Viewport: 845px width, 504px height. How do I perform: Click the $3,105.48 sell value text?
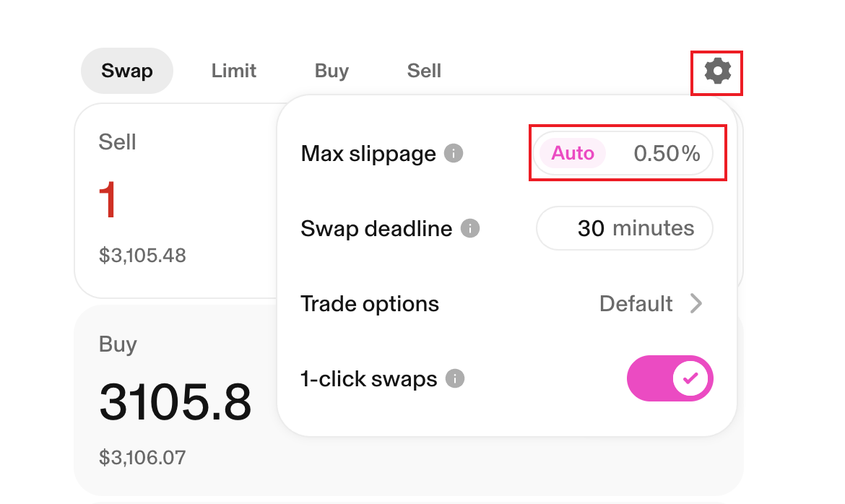click(142, 255)
